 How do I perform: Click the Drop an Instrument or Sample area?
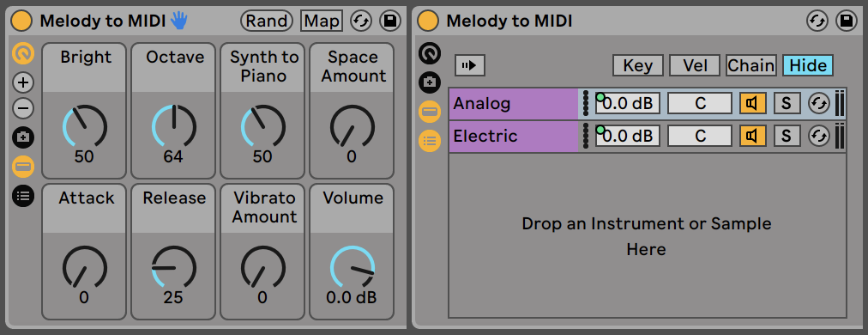click(647, 236)
